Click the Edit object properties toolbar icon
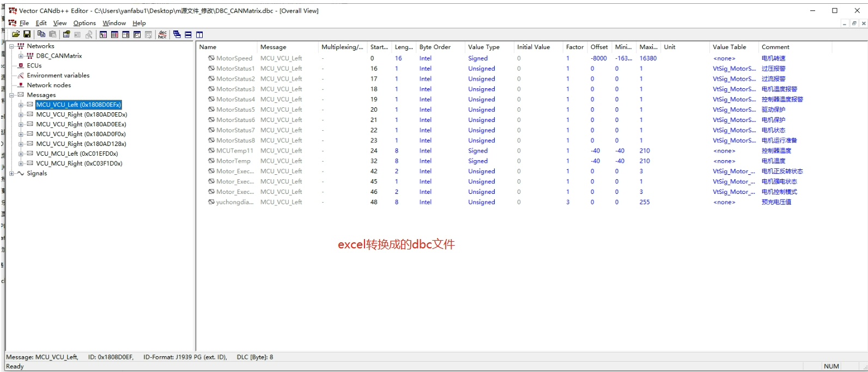Viewport: 868px width, 372px height. [x=66, y=34]
